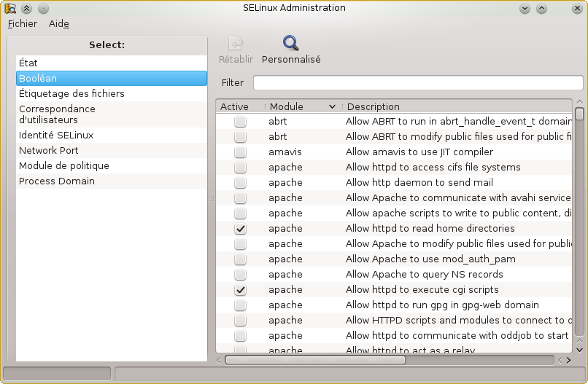588x384 pixels.
Task: Sort by the Active column header
Action: (240, 107)
